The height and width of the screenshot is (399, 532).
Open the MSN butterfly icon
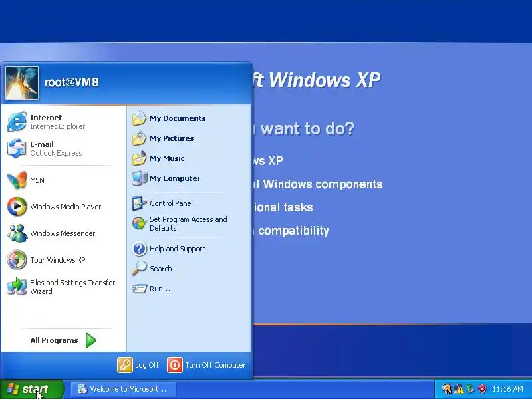(17, 180)
